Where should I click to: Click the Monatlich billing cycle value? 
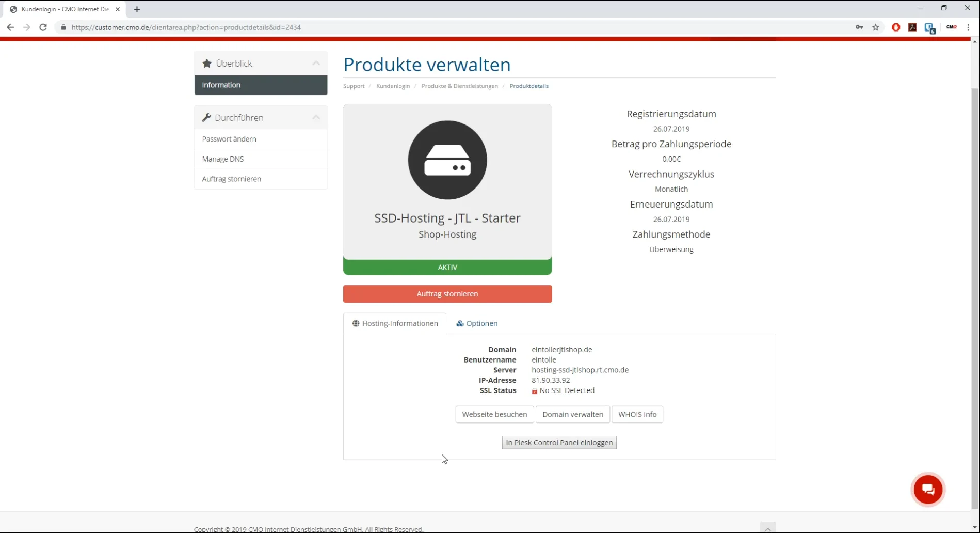(671, 189)
